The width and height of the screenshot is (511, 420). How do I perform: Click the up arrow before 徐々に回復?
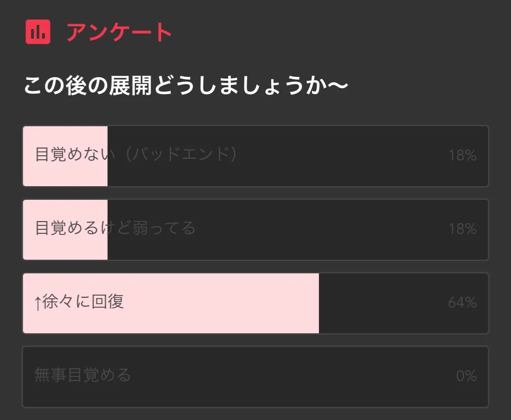tap(38, 303)
